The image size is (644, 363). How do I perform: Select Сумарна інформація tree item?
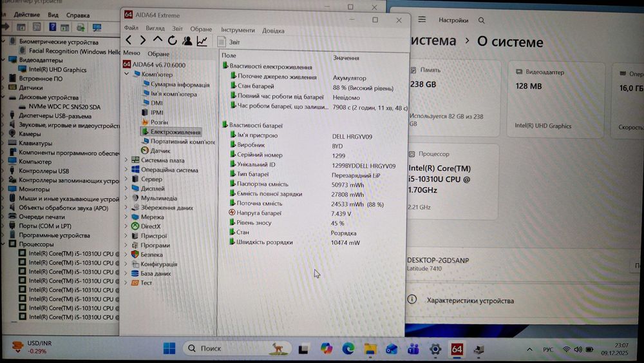(176, 84)
